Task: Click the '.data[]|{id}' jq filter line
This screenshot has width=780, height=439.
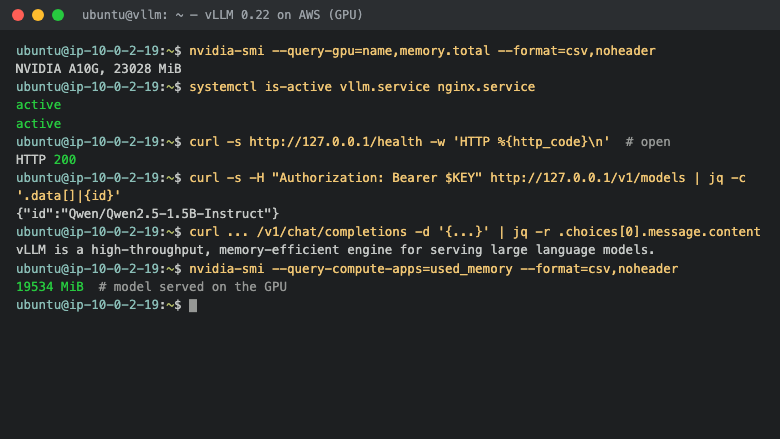Action: point(68,196)
